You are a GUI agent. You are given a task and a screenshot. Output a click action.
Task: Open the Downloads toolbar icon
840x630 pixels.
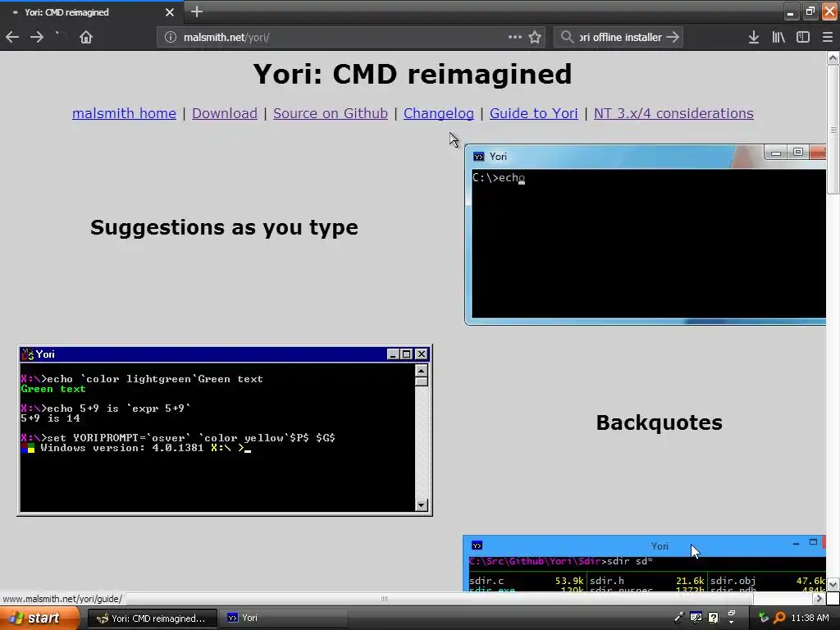(753, 37)
